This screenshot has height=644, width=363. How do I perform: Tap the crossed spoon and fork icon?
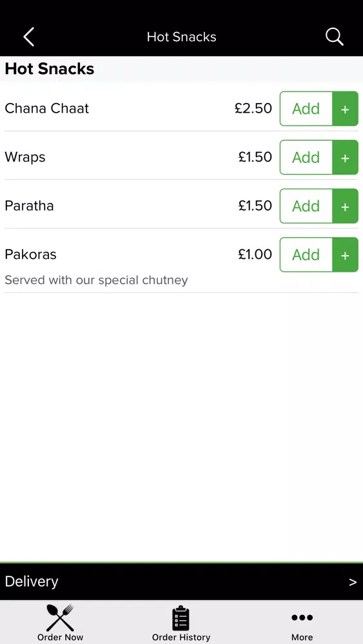click(x=60, y=618)
